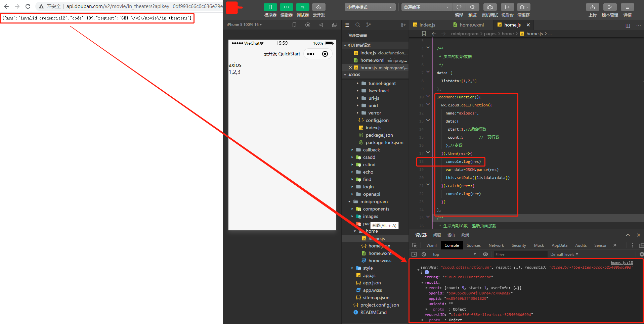Screen dimensions: 644x324
Task: Click the miniprogram breadcrumb segment
Action: coord(465,34)
